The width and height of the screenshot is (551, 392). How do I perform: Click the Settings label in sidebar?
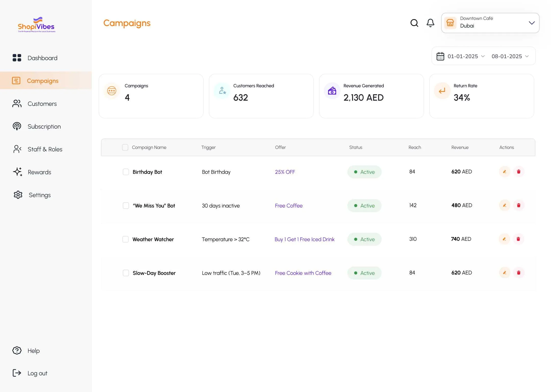(40, 195)
